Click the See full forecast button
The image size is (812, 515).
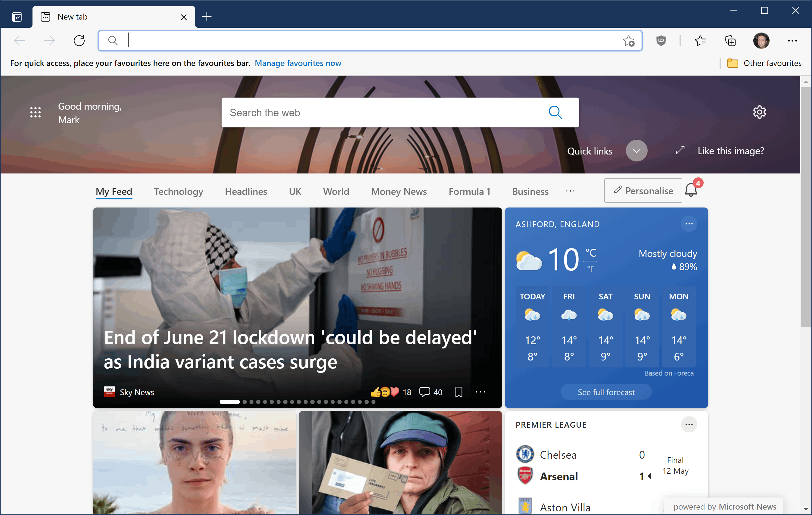click(x=606, y=392)
